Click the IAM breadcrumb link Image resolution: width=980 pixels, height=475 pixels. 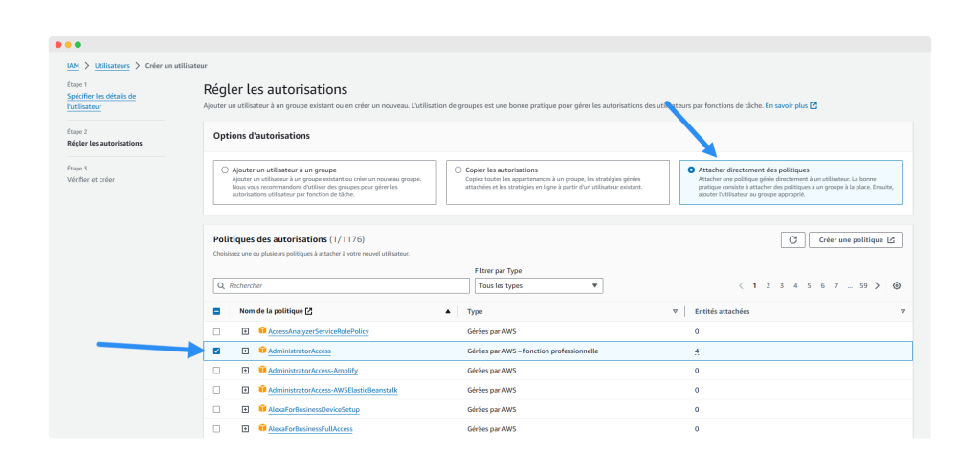click(x=73, y=66)
